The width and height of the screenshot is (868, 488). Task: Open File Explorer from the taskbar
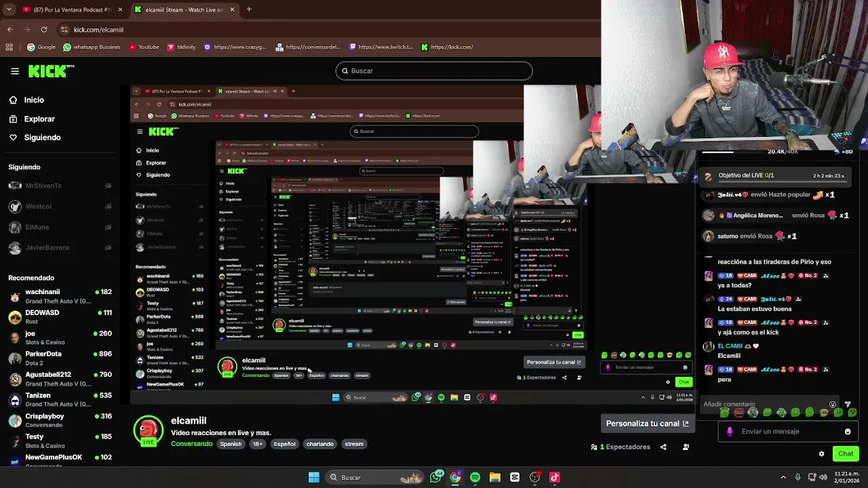[495, 477]
